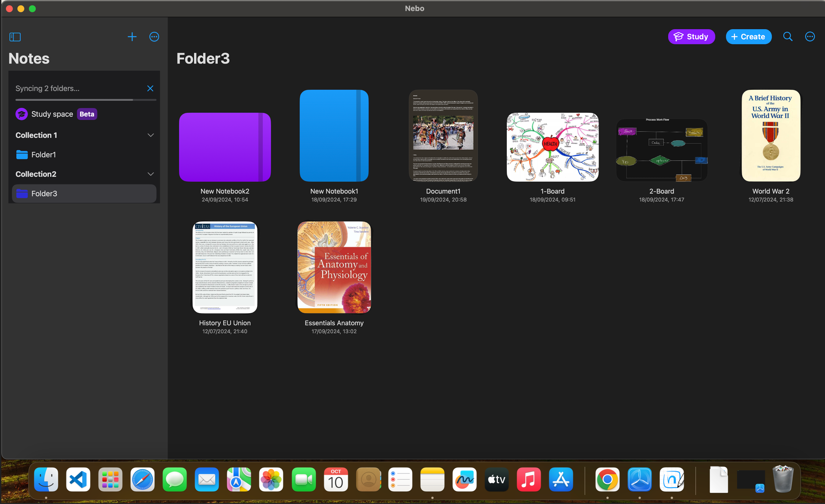Select Folder3 in the sidebar
The width and height of the screenshot is (825, 504).
pyautogui.click(x=44, y=193)
